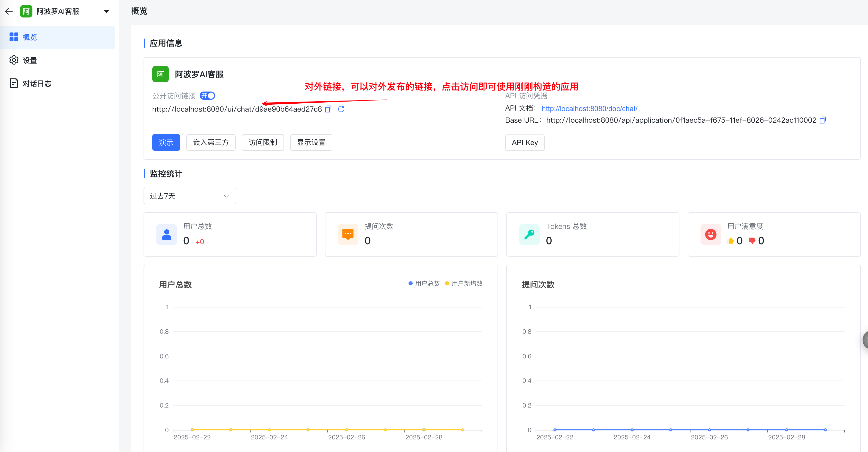Click the Tokens key icon

point(529,234)
